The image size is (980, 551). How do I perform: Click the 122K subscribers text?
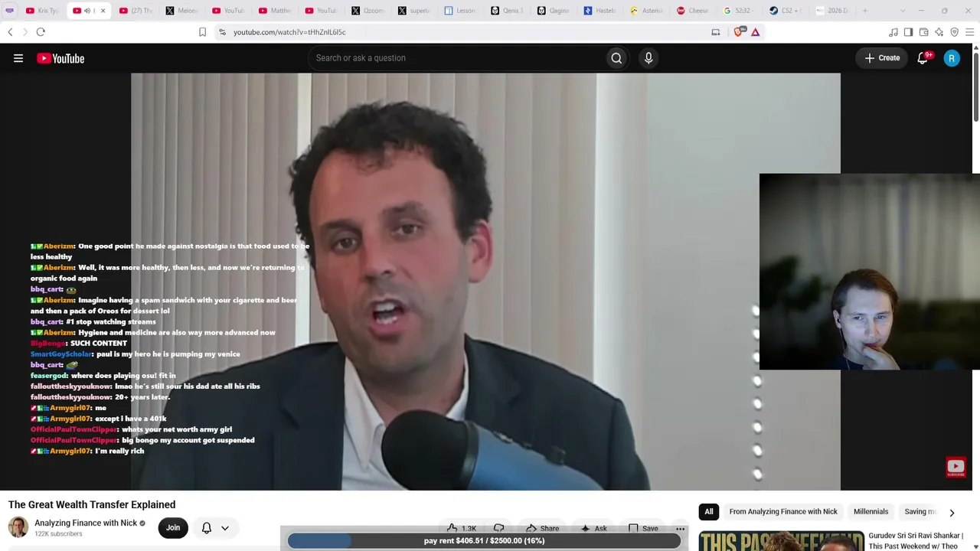58,534
